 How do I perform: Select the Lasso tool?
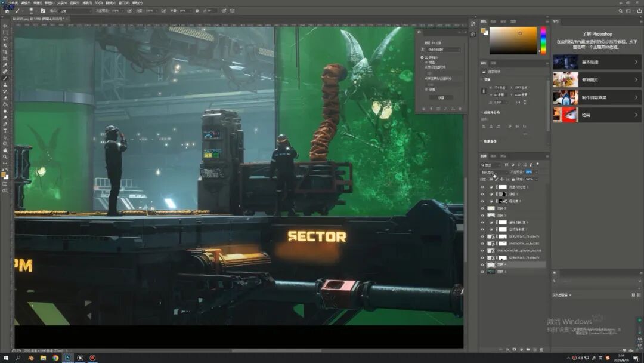(5, 39)
